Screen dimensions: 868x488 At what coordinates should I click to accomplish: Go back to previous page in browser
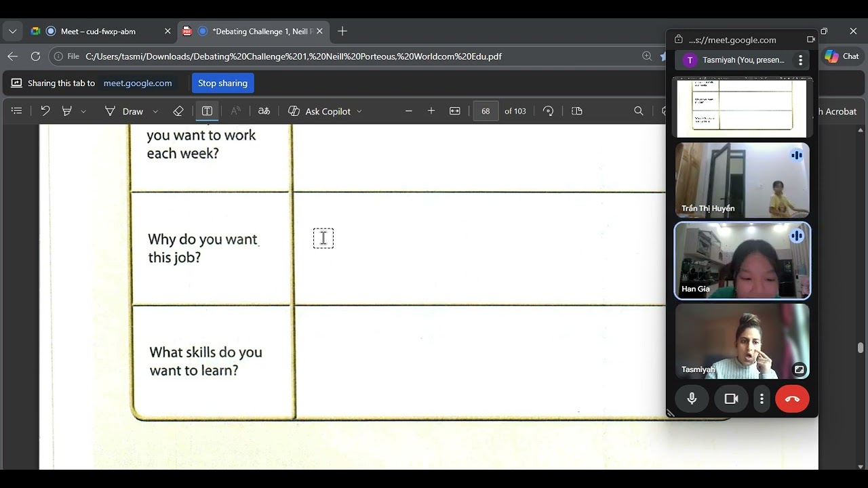pos(12,56)
